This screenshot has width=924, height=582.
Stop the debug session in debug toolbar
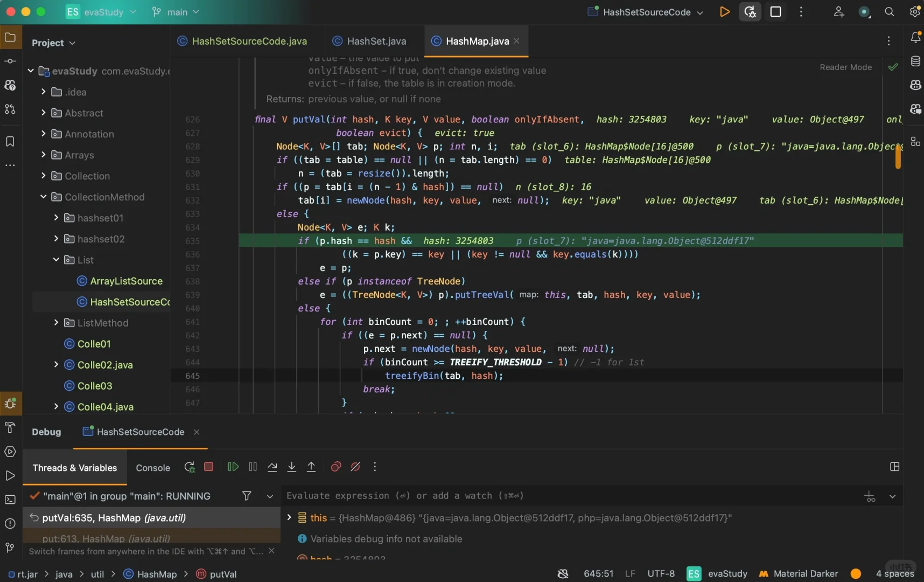(209, 467)
